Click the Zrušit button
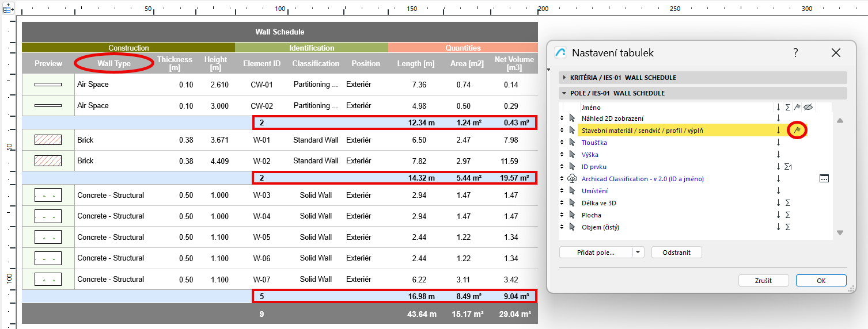Image resolution: width=868 pixels, height=329 pixels. (x=763, y=281)
